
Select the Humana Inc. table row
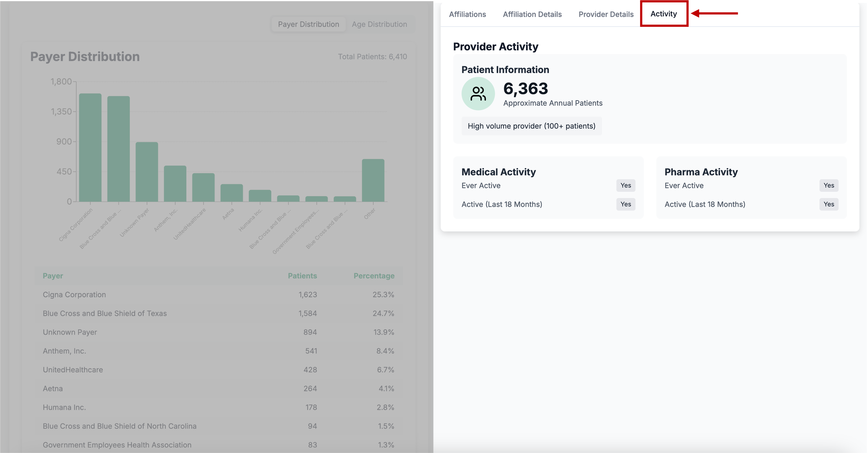tap(218, 407)
